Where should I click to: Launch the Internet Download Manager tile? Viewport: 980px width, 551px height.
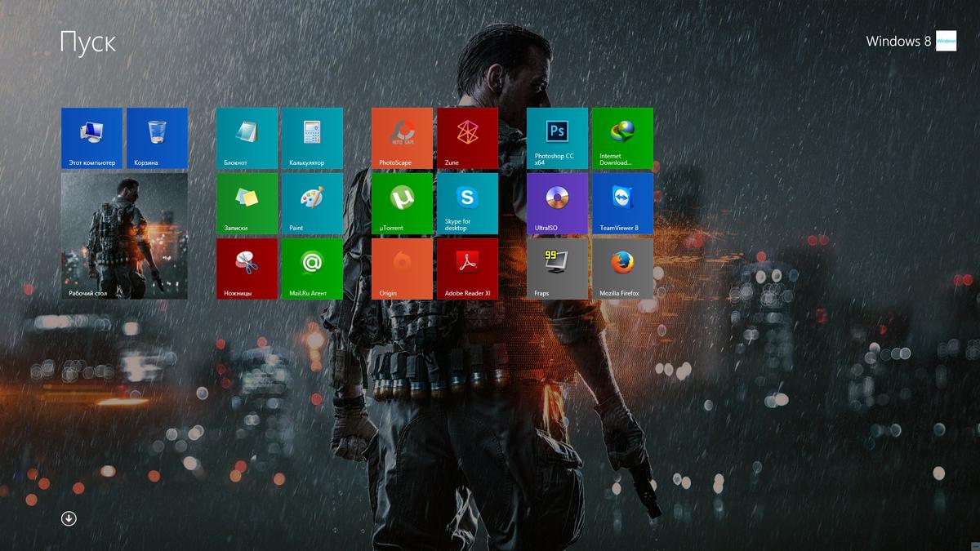(x=622, y=139)
